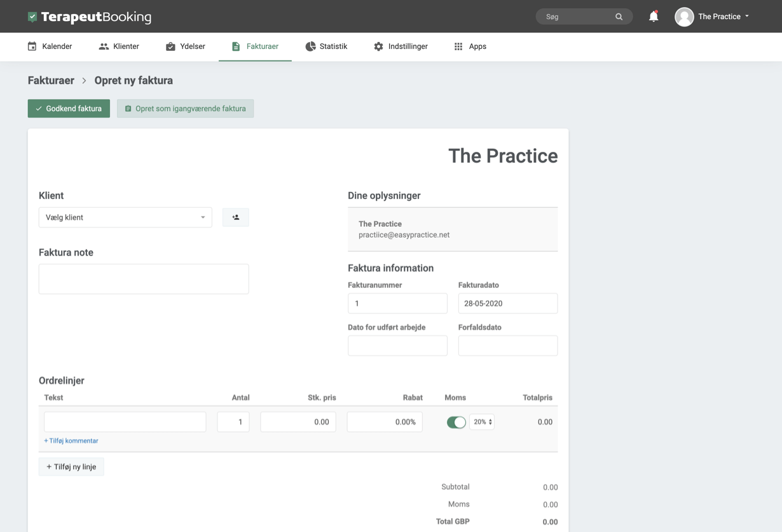Viewport: 782px width, 532px height.
Task: Click Opret som igangværende faktura button
Action: click(186, 109)
